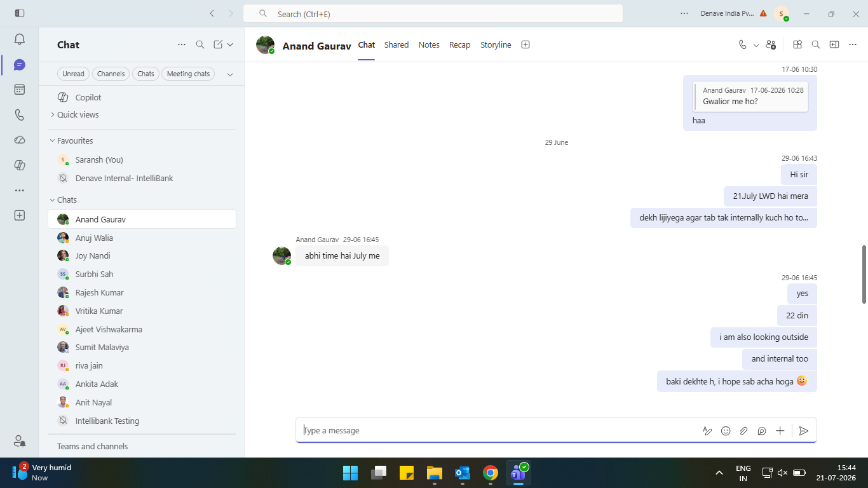Search chats with the magnifier icon in Chat pane

[x=200, y=44]
